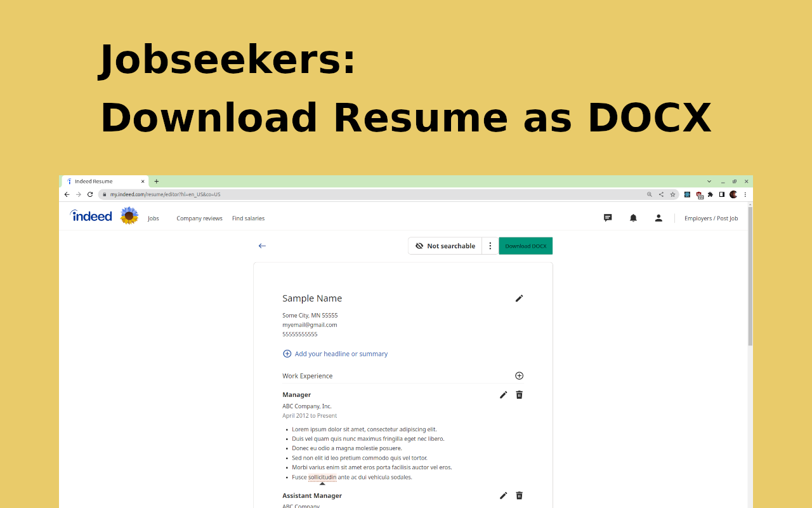The height and width of the screenshot is (508, 812).
Task: Click the Sample Name heading
Action: pos(312,298)
